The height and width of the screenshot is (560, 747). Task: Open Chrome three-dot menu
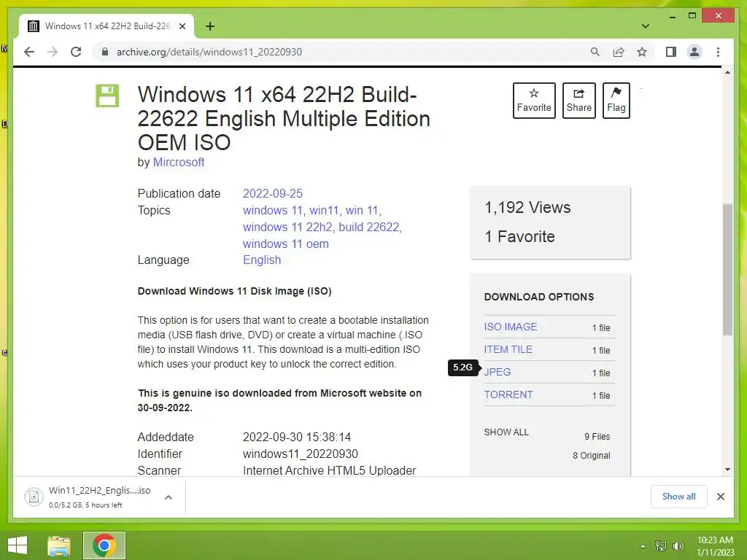718,52
